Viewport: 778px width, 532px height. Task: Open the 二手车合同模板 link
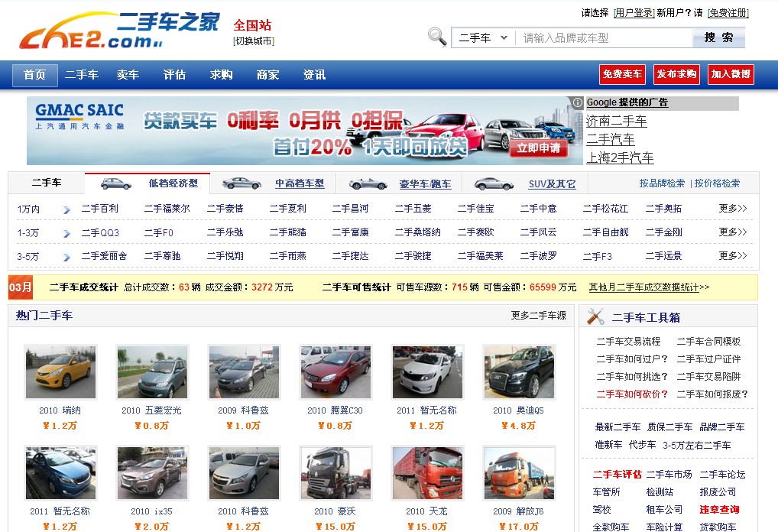(x=708, y=342)
